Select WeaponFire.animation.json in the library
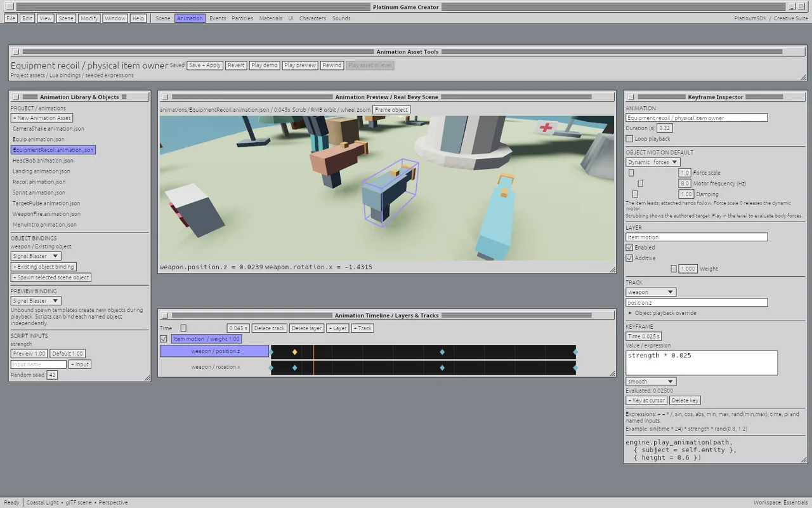Image resolution: width=812 pixels, height=508 pixels. 46,214
